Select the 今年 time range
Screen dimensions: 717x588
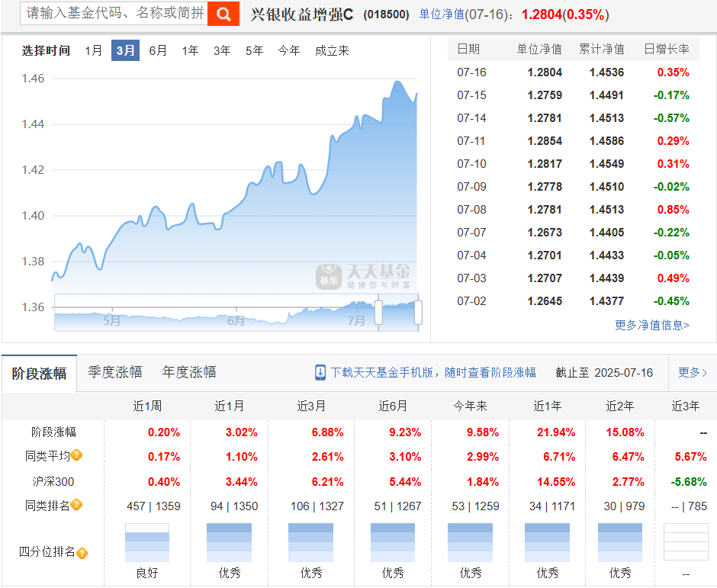[x=289, y=50]
